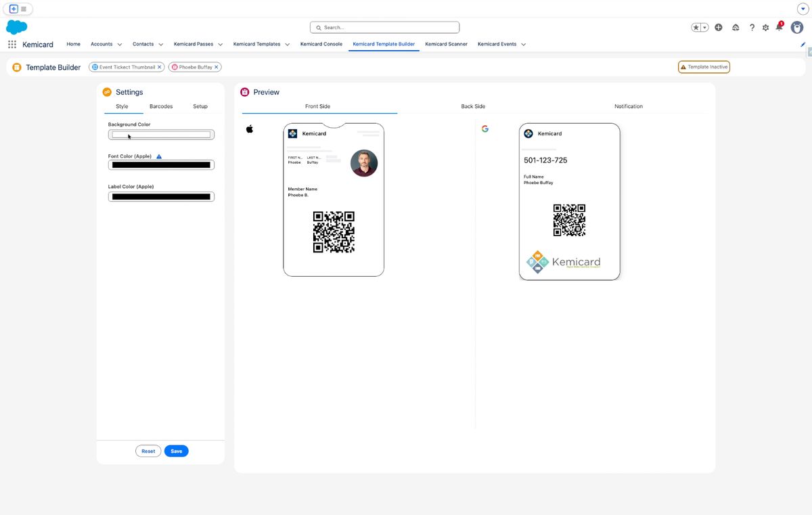Remove the Phoebe Buffay pill
The height and width of the screenshot is (515, 812).
217,67
